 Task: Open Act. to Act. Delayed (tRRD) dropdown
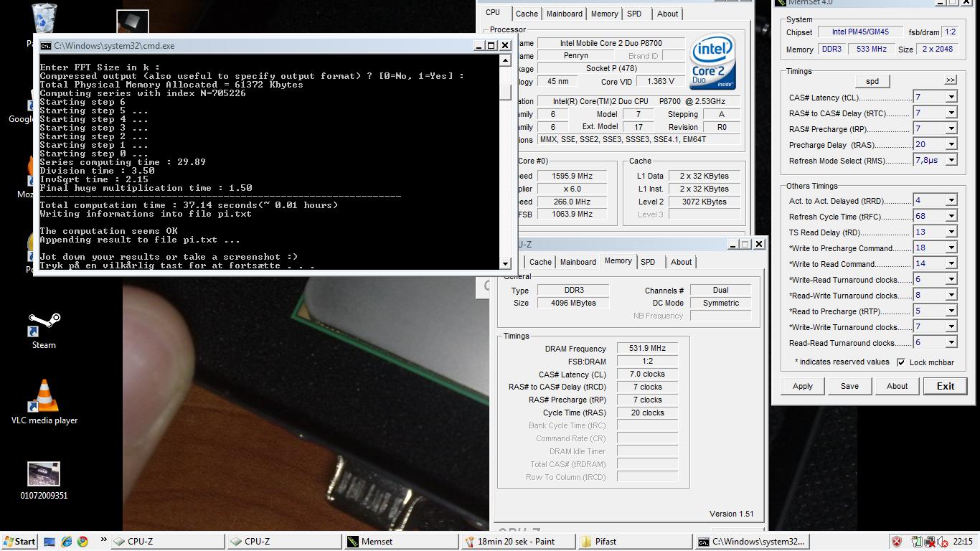point(951,200)
